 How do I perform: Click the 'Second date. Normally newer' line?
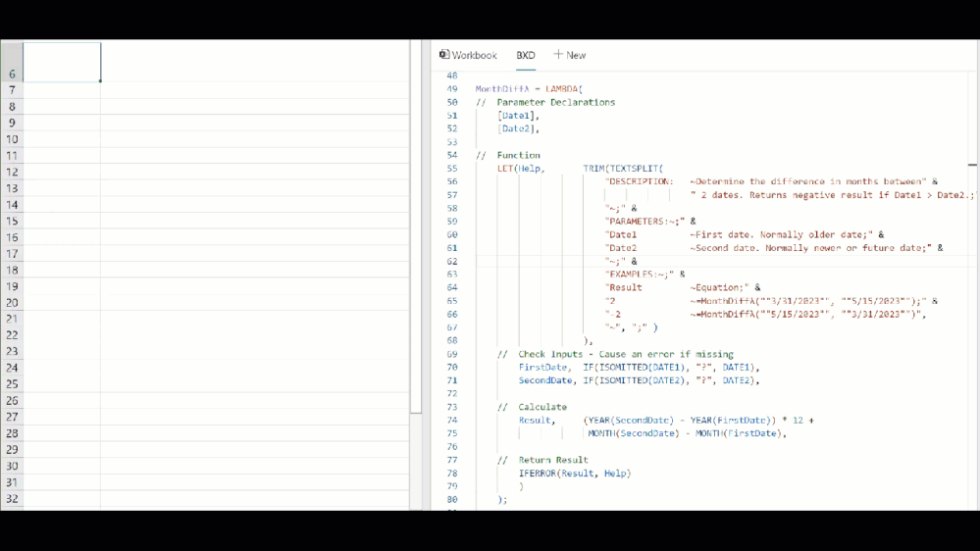coord(774,248)
